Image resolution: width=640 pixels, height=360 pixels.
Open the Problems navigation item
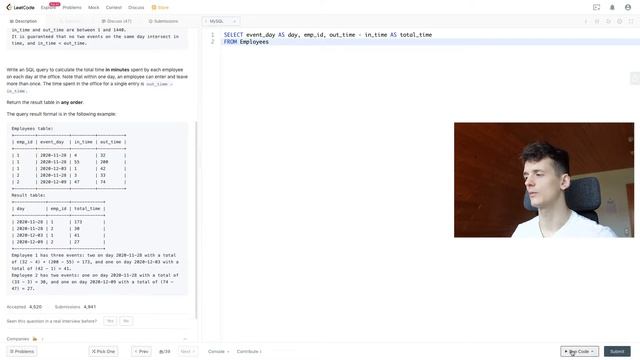pyautogui.click(x=72, y=7)
